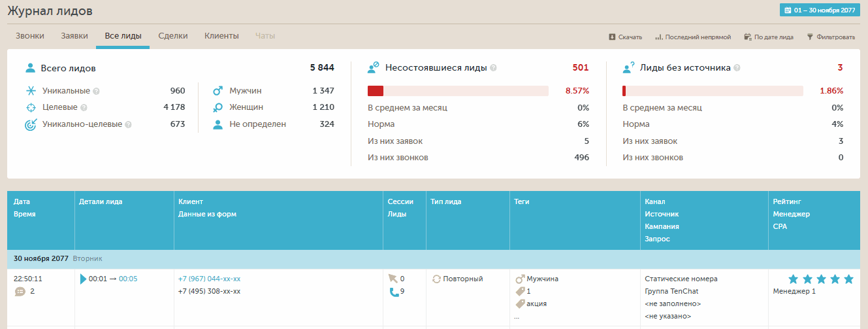Click the phone leads icon showing 9
This screenshot has width=868, height=329.
(393, 292)
